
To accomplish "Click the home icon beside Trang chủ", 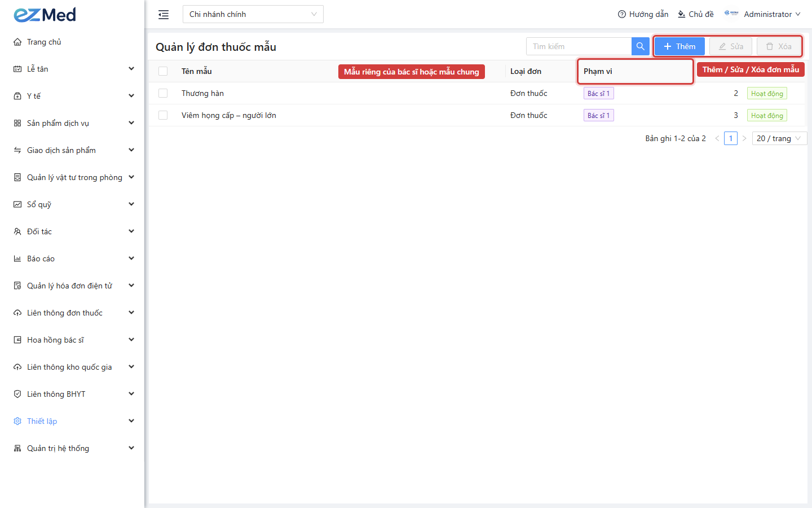I will pos(17,42).
